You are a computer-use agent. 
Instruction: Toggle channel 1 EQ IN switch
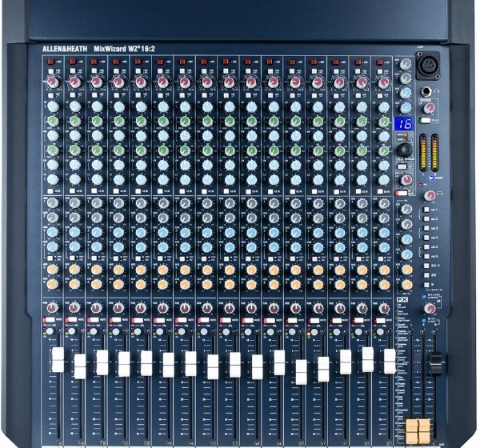[50, 190]
